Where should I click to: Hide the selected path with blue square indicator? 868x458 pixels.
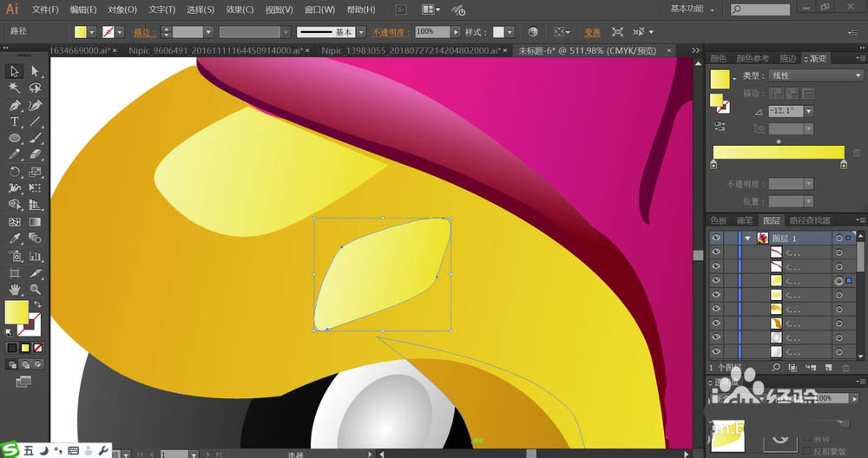point(716,280)
